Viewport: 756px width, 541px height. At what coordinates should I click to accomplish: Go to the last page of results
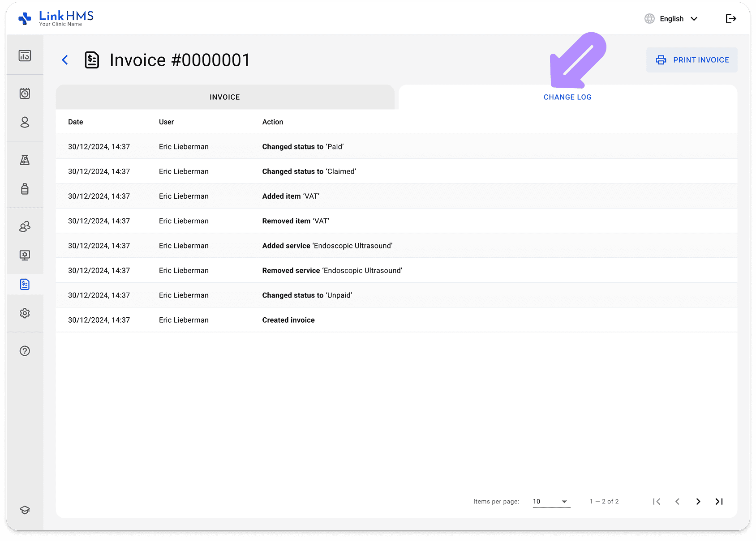[x=719, y=501]
